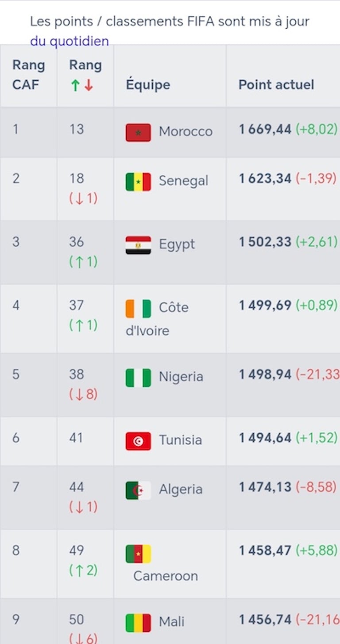Click the Mali flag icon
The height and width of the screenshot is (644, 340).
coord(138,623)
